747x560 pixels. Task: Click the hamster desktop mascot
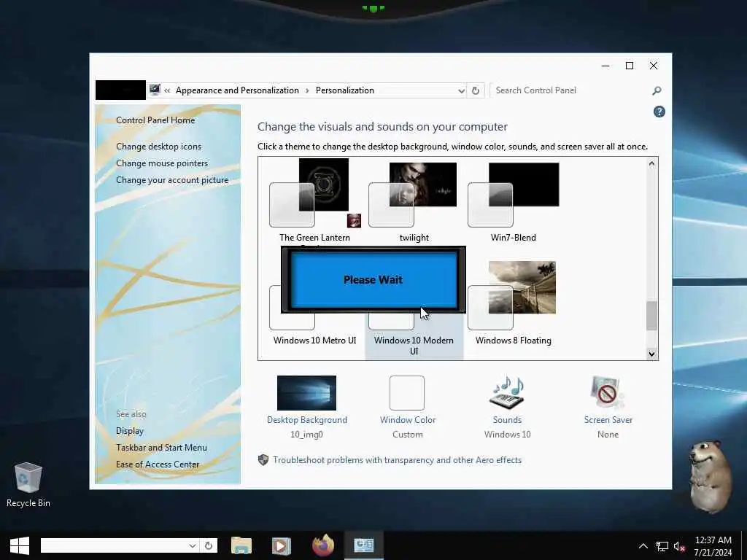click(x=711, y=476)
